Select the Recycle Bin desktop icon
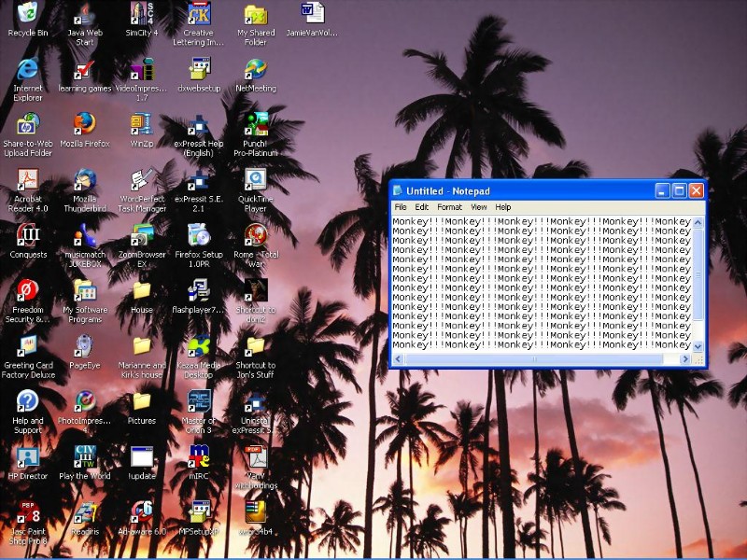The height and width of the screenshot is (560, 747). click(28, 13)
